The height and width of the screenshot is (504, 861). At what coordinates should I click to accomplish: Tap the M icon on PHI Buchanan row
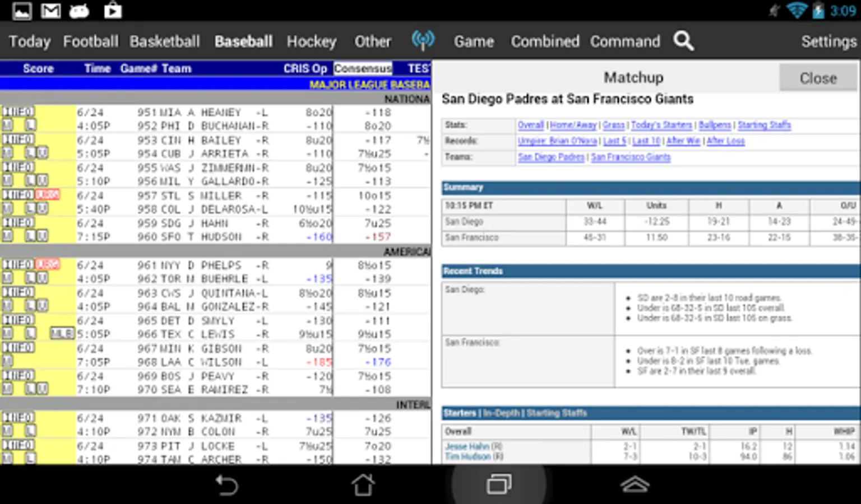click(7, 125)
